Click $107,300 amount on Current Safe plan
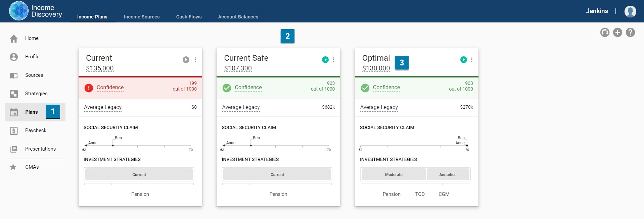The width and height of the screenshot is (644, 219). tap(238, 68)
